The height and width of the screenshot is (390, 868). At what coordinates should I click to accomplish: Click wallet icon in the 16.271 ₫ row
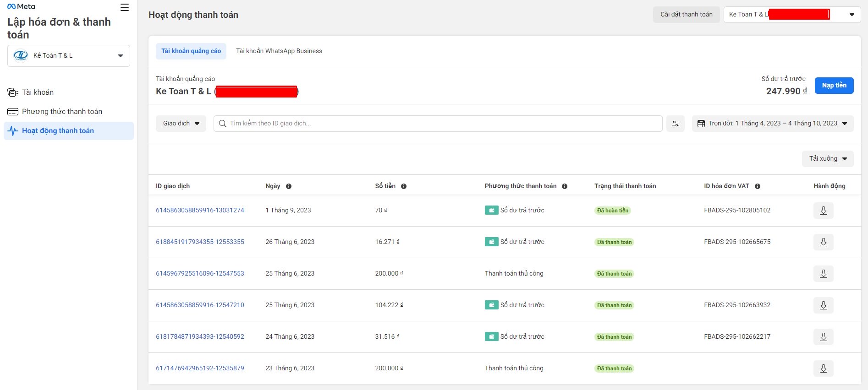coord(491,242)
